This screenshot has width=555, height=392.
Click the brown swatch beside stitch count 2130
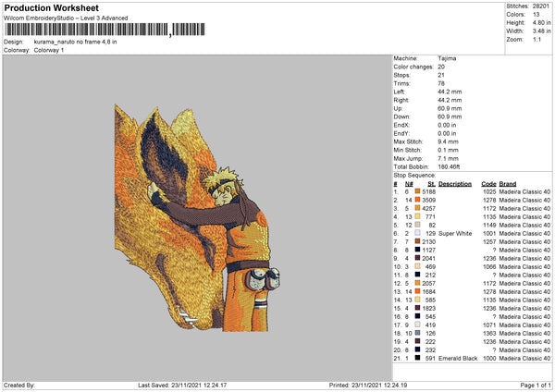pos(417,241)
